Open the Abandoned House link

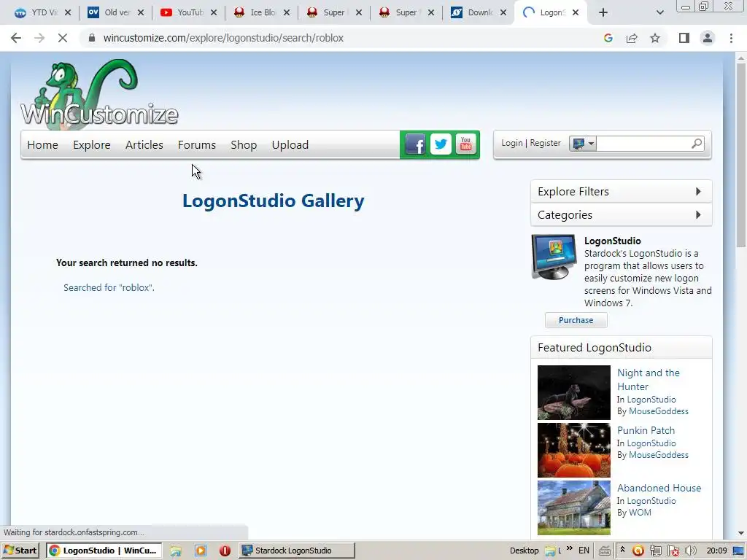tap(659, 488)
